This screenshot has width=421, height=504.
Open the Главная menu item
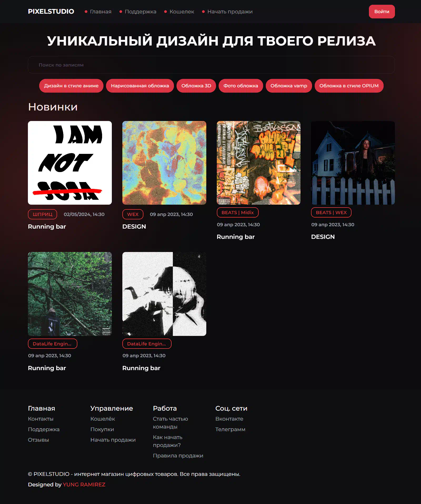coord(101,12)
